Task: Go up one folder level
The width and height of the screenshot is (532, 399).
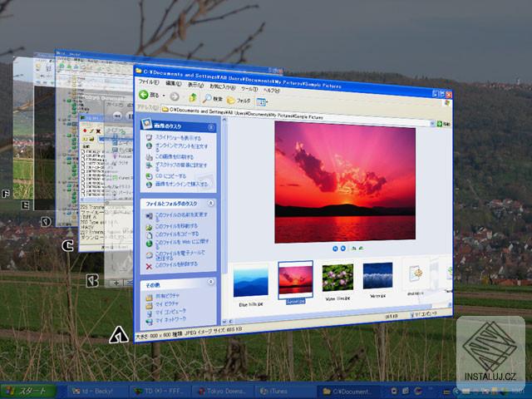Action: [x=193, y=98]
